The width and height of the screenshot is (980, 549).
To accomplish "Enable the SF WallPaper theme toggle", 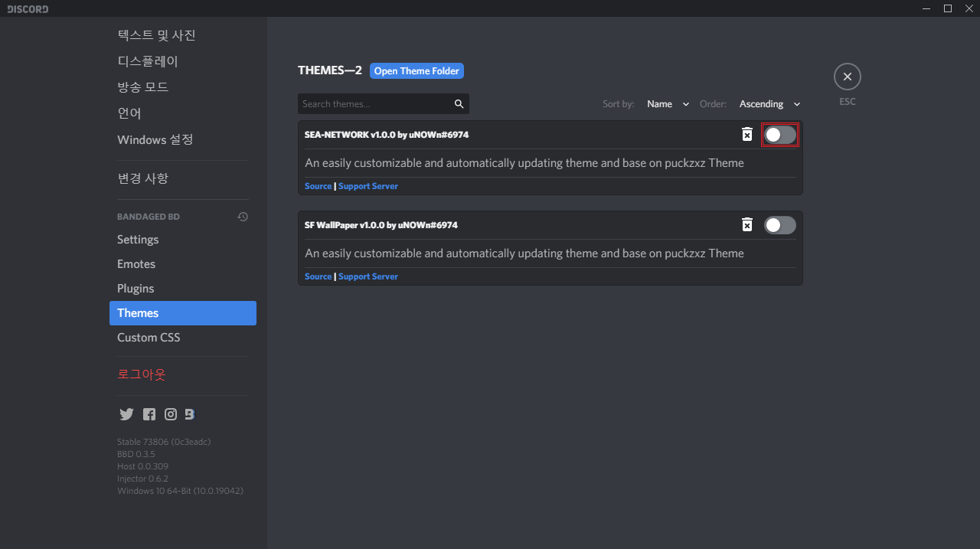I will [x=780, y=225].
